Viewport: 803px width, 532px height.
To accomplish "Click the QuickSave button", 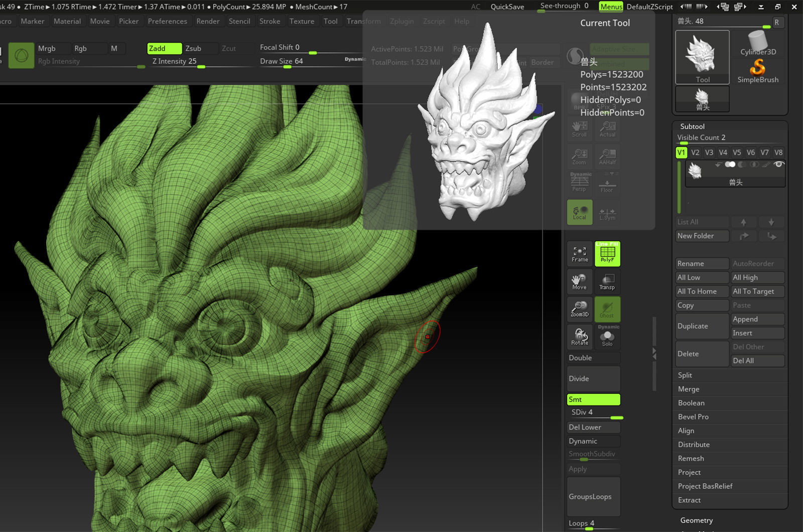I will (x=507, y=7).
